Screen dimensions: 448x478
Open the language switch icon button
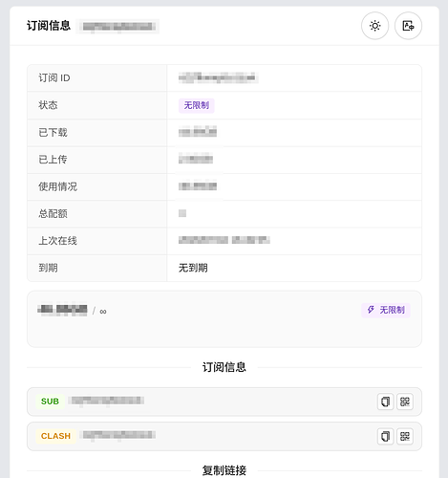pyautogui.click(x=408, y=26)
